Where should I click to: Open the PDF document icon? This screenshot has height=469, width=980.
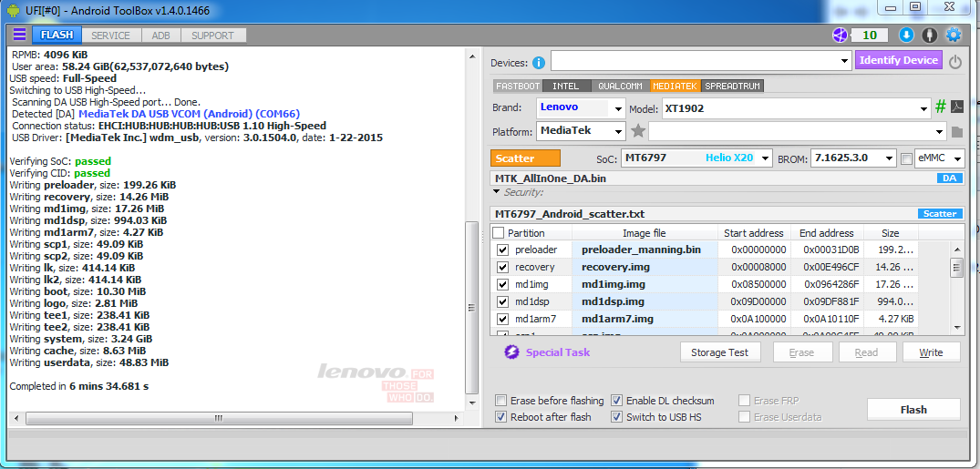tap(957, 107)
